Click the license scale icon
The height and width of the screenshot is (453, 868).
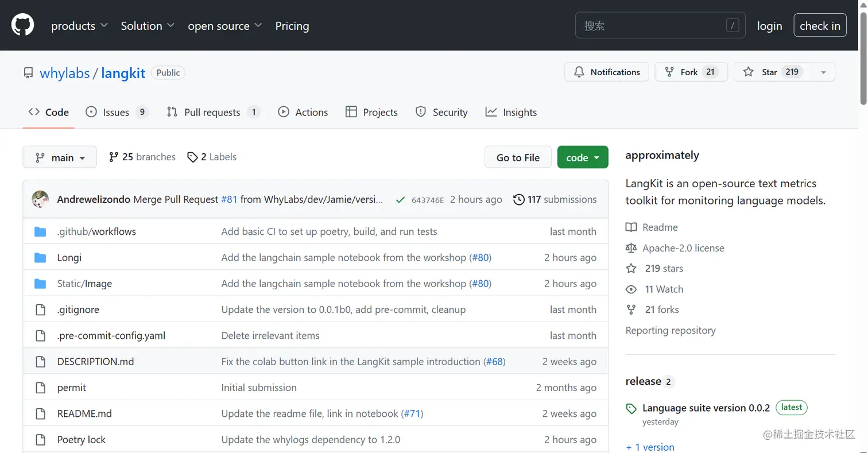coord(631,248)
